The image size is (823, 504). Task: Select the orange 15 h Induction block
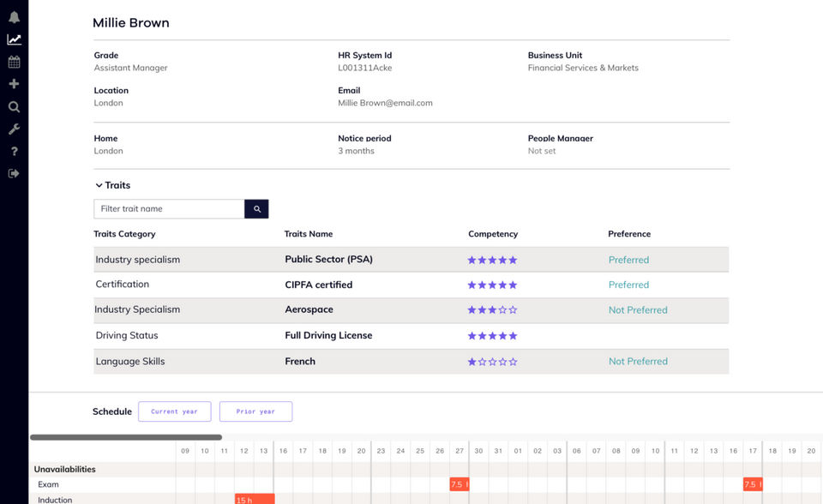coord(255,500)
